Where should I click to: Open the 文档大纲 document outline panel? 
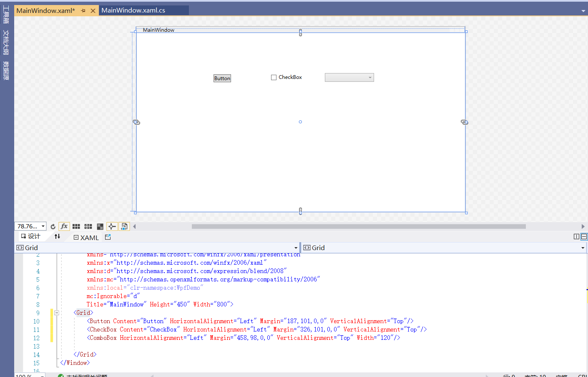(x=6, y=42)
